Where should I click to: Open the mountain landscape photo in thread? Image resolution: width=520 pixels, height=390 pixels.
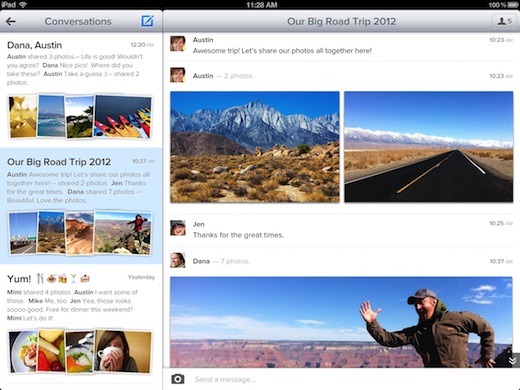point(255,147)
